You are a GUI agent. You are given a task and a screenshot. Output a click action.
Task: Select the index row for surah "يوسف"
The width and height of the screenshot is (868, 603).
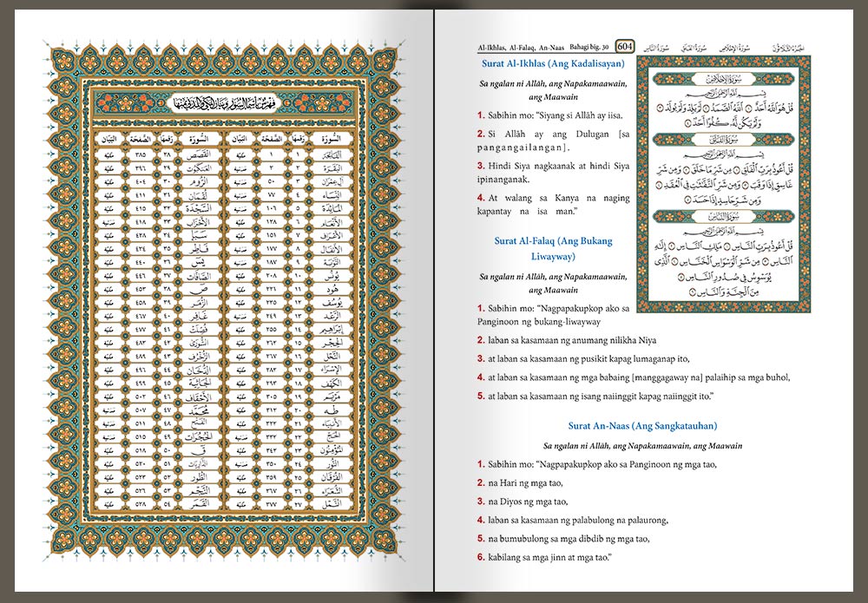pos(291,303)
